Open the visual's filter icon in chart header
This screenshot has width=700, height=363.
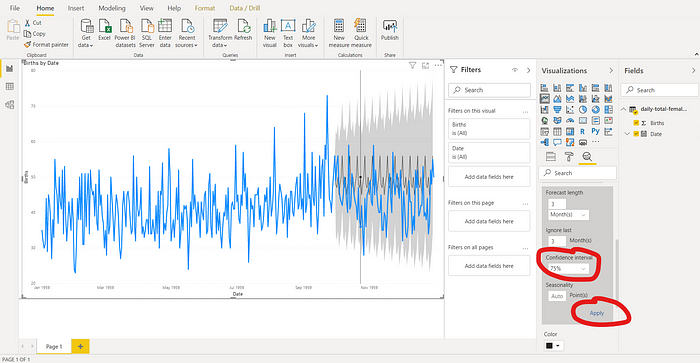[x=412, y=66]
